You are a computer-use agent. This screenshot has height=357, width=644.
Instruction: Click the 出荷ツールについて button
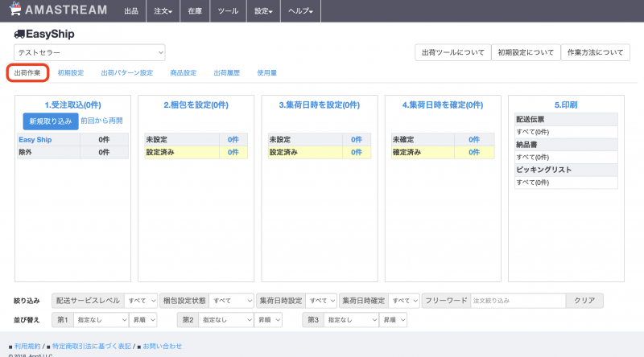tap(453, 52)
